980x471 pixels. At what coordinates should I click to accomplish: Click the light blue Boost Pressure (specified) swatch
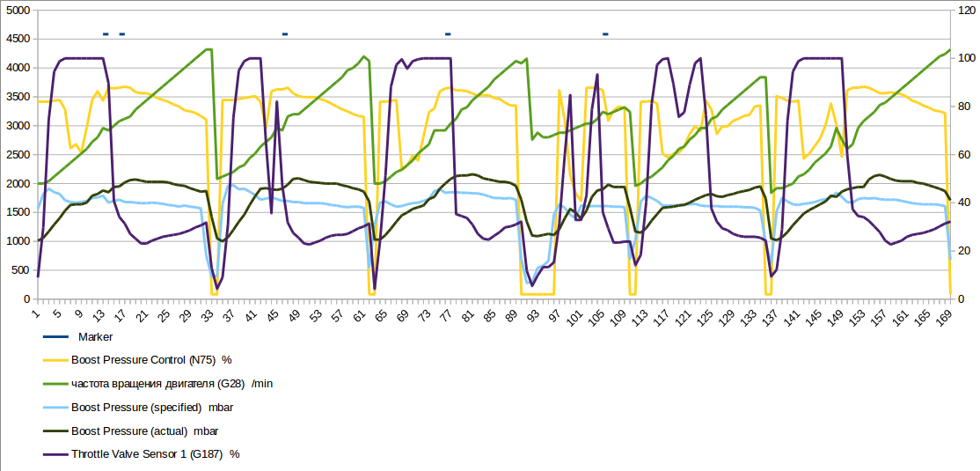[x=55, y=408]
